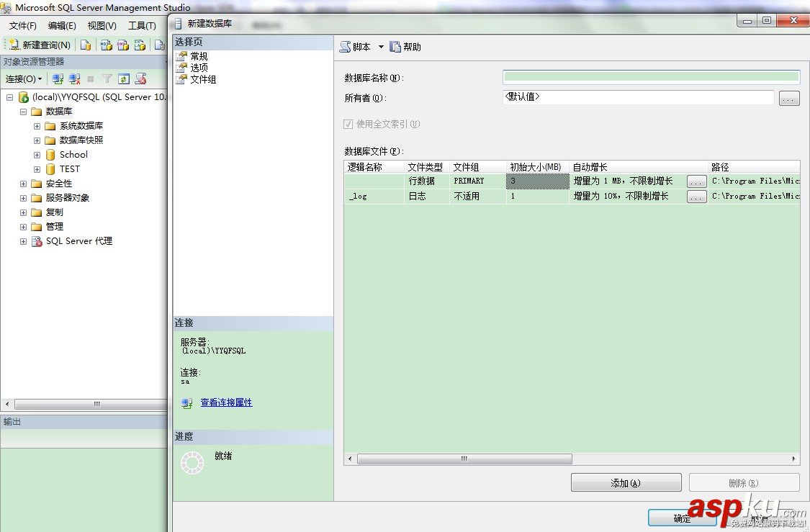Toggle the 使用全文索引 checkbox
This screenshot has width=810, height=532.
[x=348, y=124]
